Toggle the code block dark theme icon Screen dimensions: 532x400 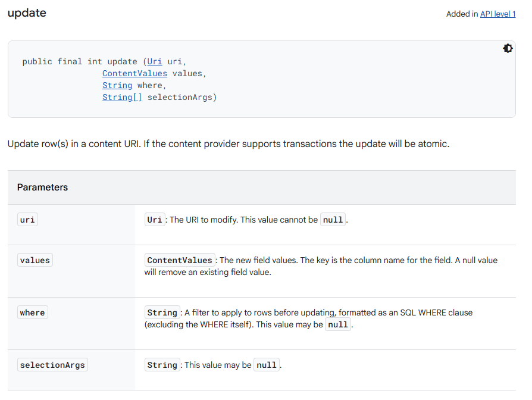click(508, 49)
